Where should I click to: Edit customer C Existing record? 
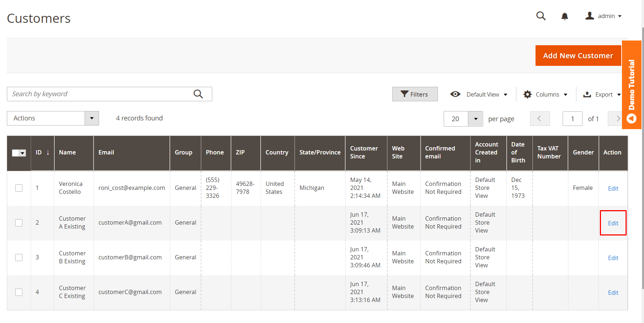click(x=613, y=293)
